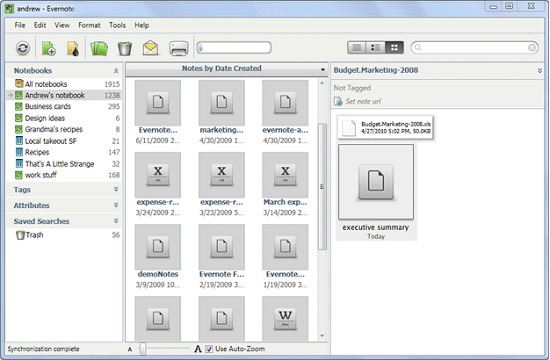The height and width of the screenshot is (360, 550).
Task: Click the note list scroll down arrow
Action: (322, 336)
